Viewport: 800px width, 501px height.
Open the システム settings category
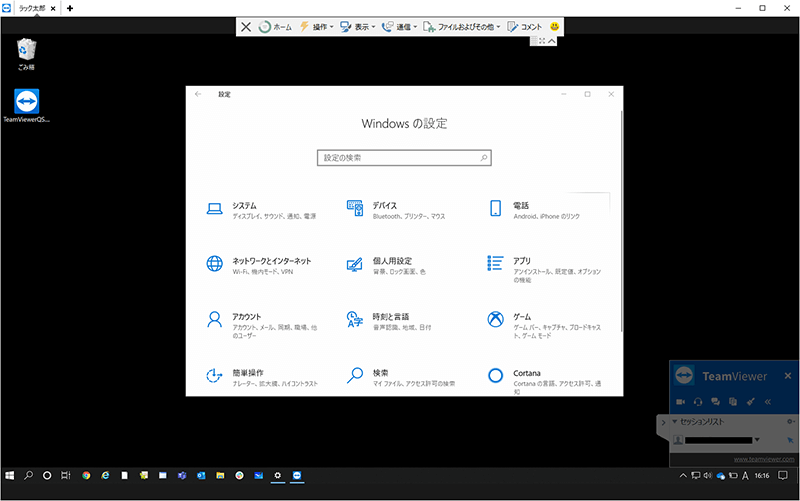point(261,210)
